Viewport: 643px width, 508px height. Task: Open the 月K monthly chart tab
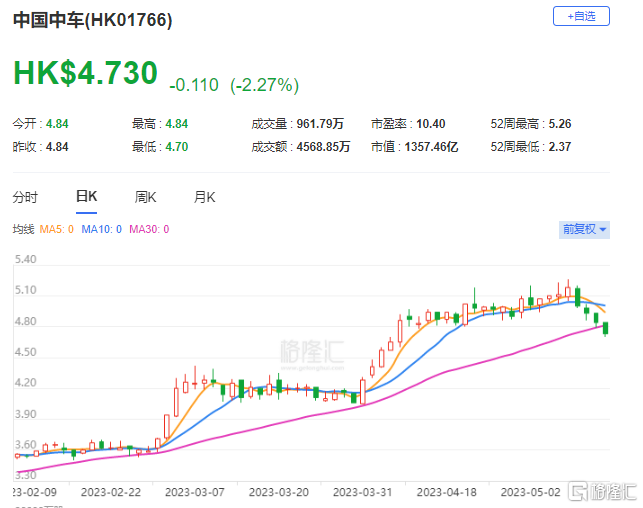(205, 197)
